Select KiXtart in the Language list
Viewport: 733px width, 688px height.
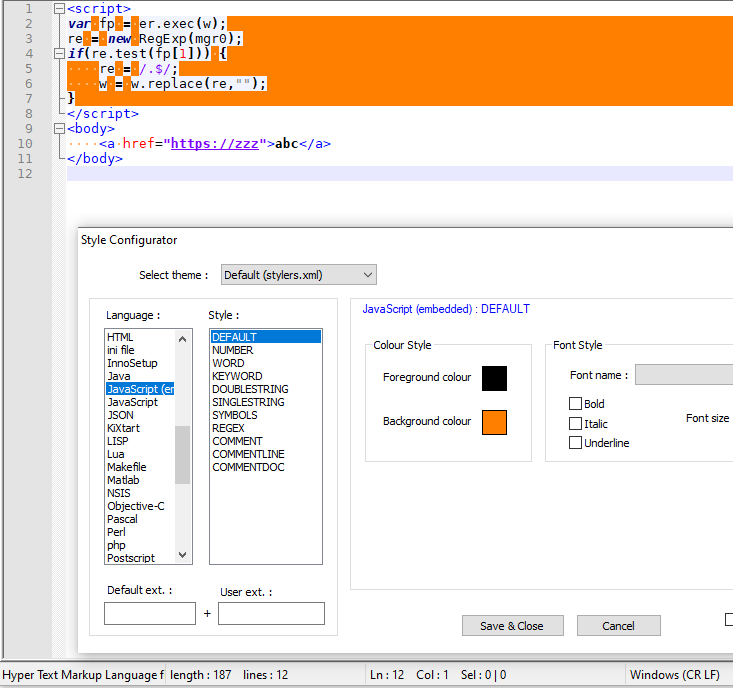[x=140, y=428]
